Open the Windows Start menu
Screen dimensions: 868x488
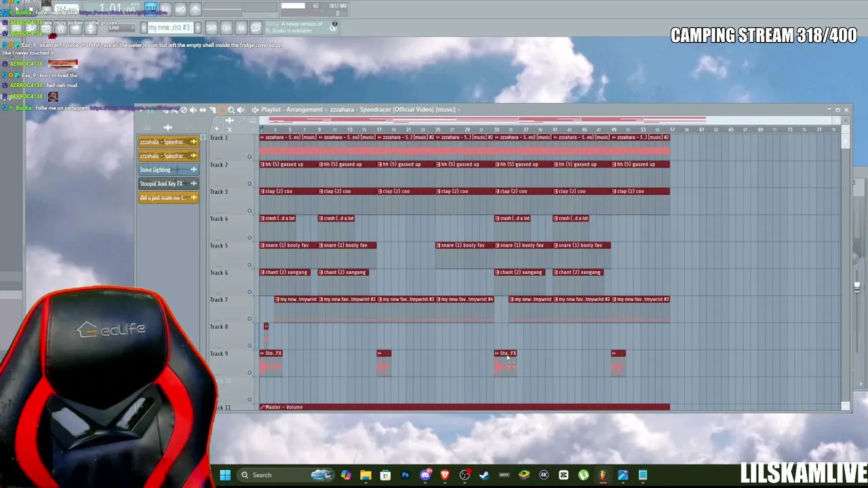click(x=225, y=475)
